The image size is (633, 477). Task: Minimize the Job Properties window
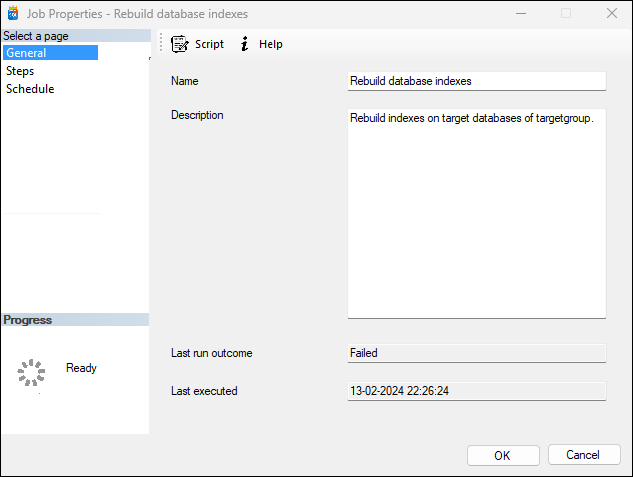pyautogui.click(x=521, y=14)
